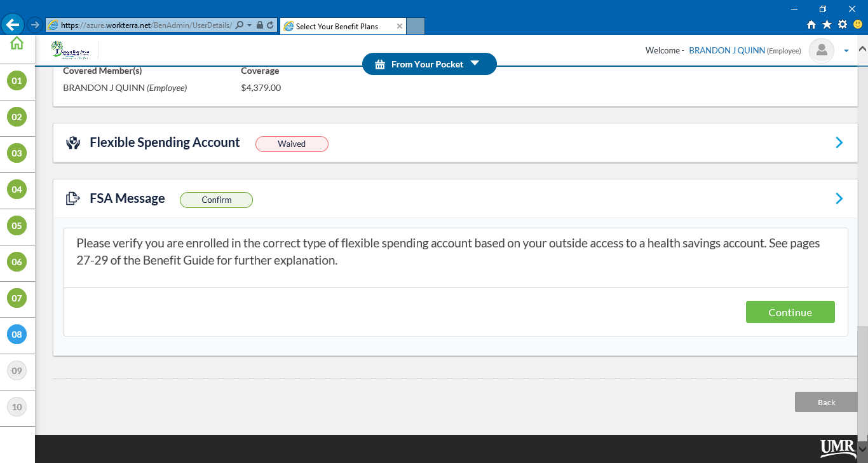The image size is (868, 463).
Task: Click the browser back arrow button
Action: pyautogui.click(x=13, y=25)
